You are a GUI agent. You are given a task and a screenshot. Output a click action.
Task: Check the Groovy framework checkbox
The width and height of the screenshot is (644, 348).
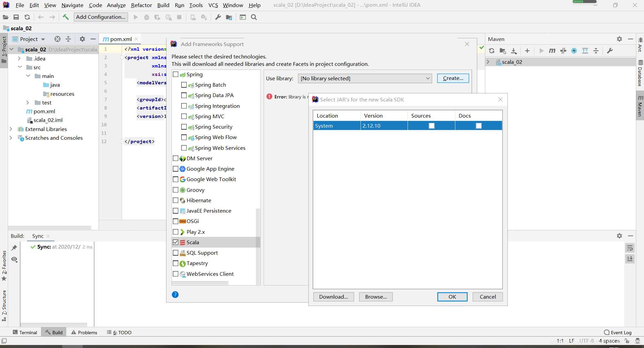176,190
